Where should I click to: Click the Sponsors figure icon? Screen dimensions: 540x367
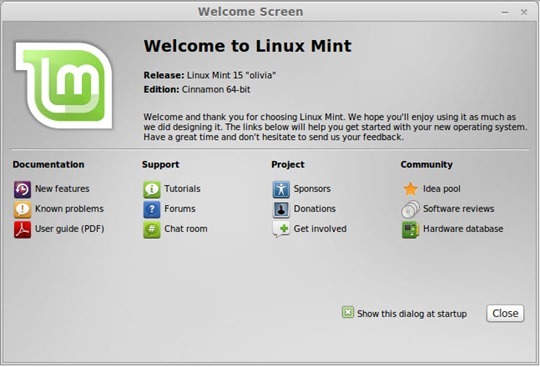[x=281, y=189]
